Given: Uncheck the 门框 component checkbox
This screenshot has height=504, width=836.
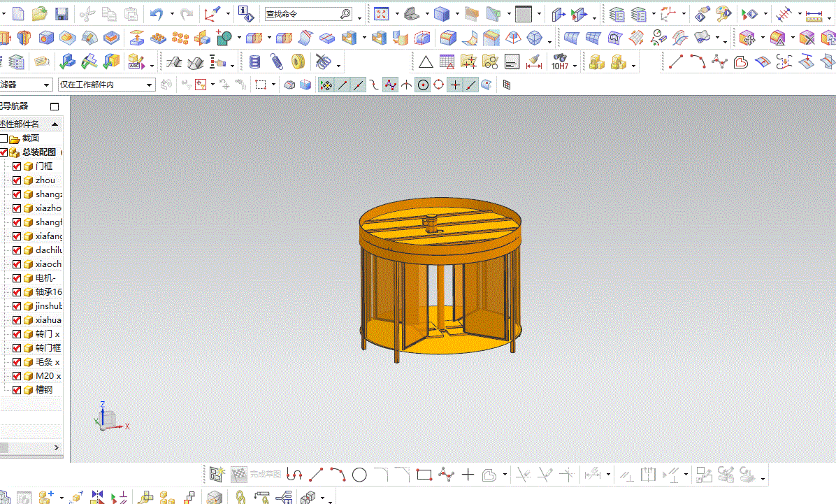Looking at the screenshot, I should pyautogui.click(x=17, y=166).
